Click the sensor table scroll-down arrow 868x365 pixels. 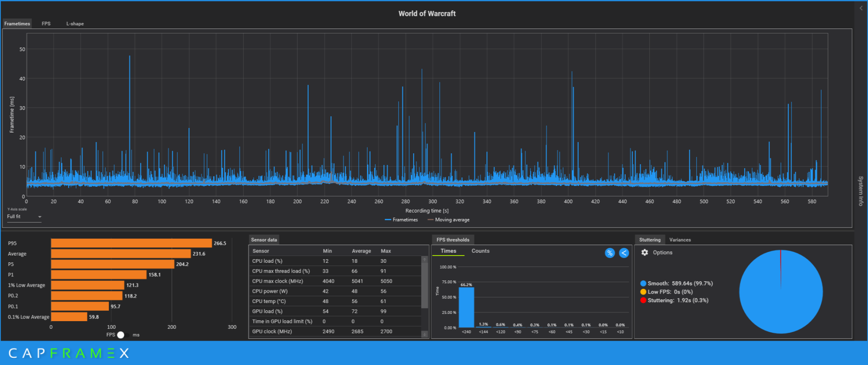pyautogui.click(x=425, y=334)
